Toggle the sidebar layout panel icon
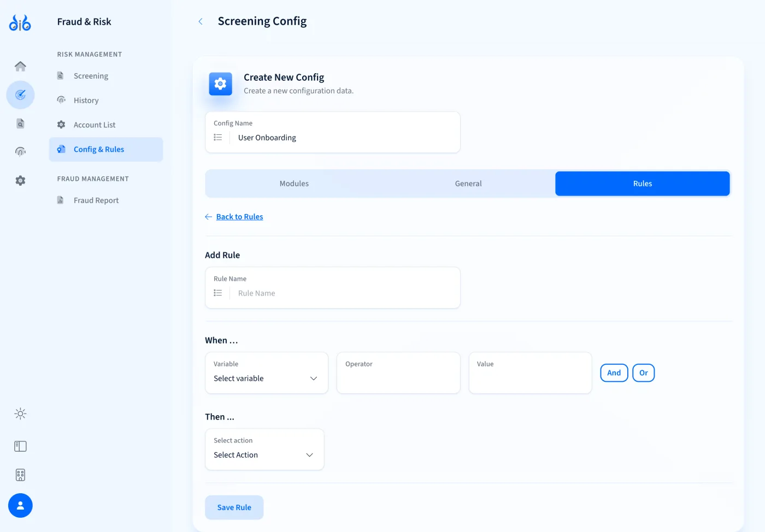Screen dimensions: 765x532 point(20,446)
